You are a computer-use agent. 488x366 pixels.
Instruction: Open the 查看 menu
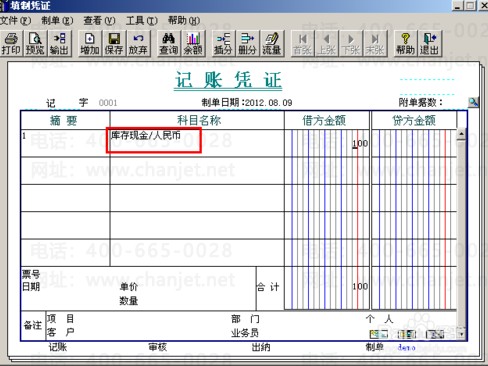point(99,21)
